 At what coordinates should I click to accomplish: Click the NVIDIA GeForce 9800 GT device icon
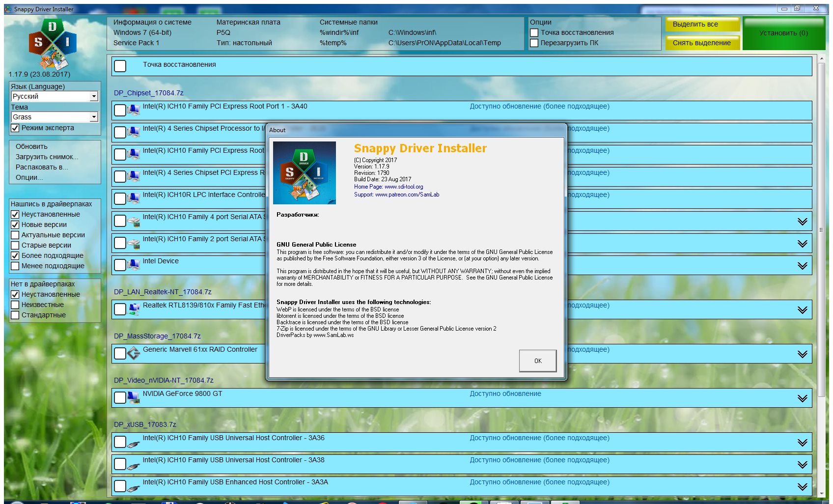click(x=133, y=397)
